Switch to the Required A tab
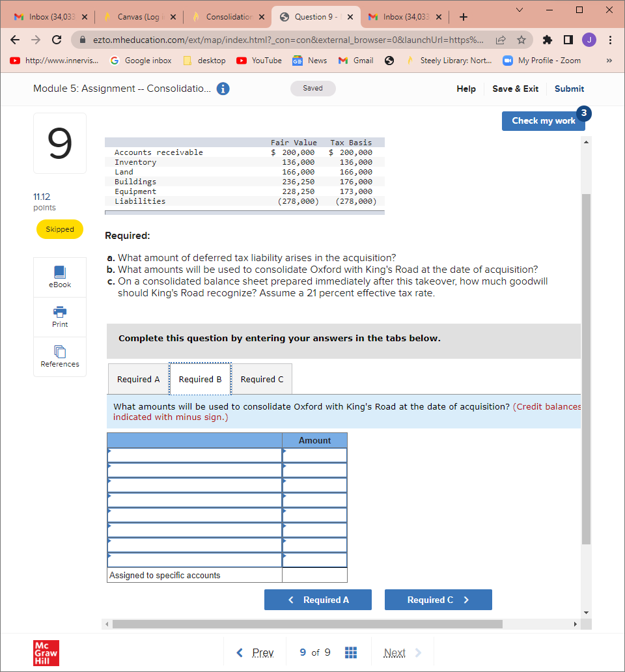 [x=137, y=378]
